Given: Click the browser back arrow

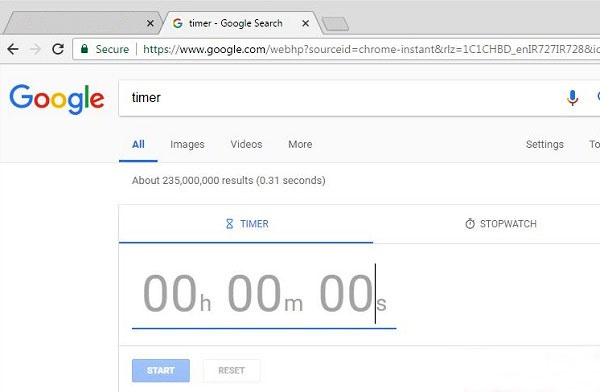Looking at the screenshot, I should [x=13, y=49].
